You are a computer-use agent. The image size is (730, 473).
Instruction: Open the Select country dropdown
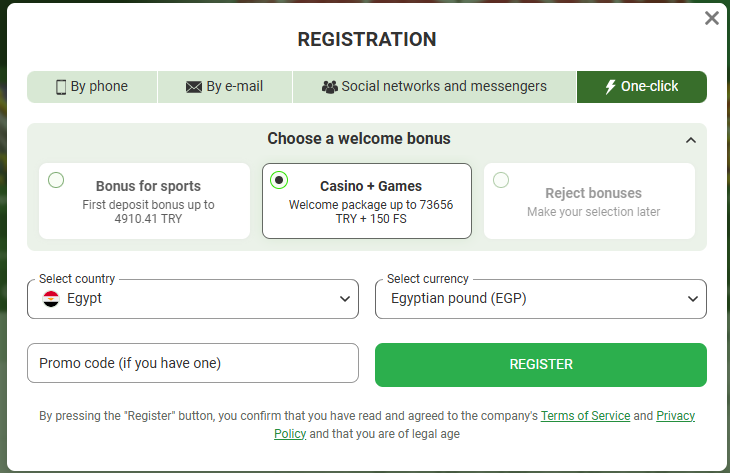192,298
